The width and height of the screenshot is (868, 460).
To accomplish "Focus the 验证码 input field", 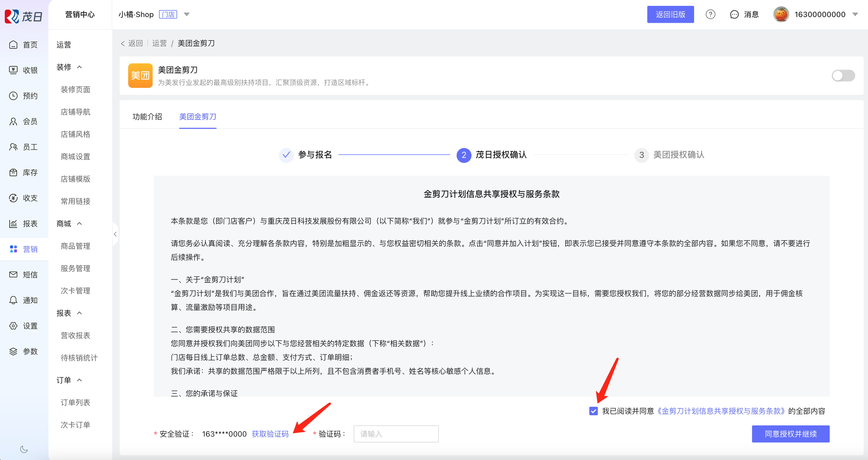I will (x=396, y=434).
